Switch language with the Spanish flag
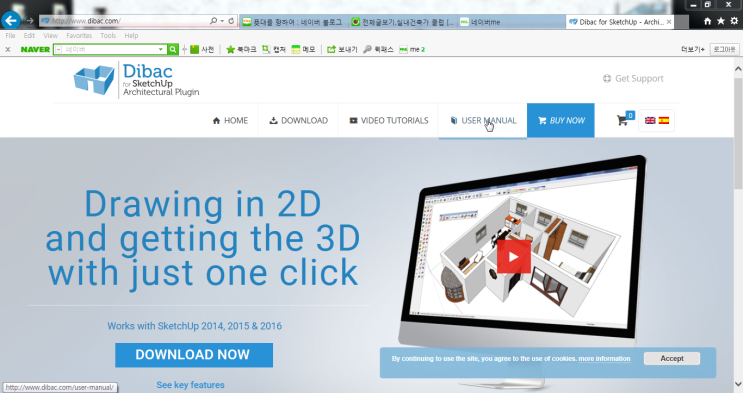The height and width of the screenshot is (393, 743). (x=664, y=120)
